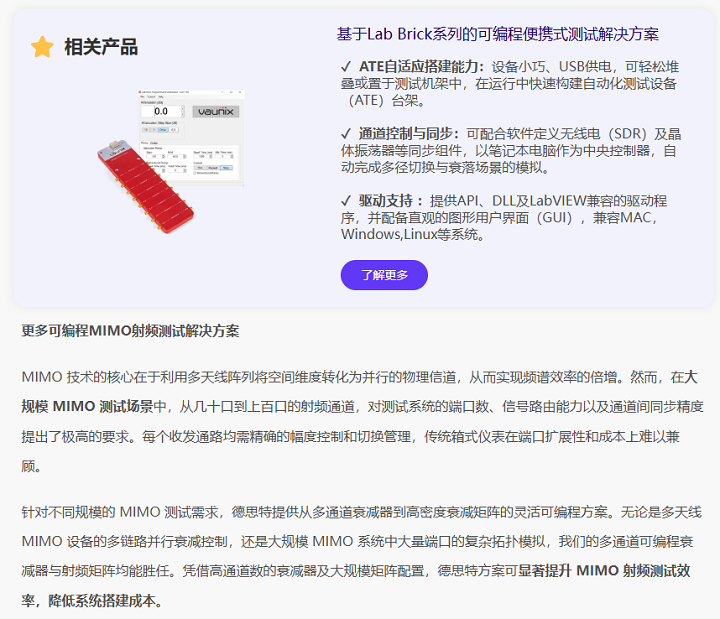
Task: Click the 更多可编程MIMO射频测试解决方案 heading
Action: coord(130,331)
